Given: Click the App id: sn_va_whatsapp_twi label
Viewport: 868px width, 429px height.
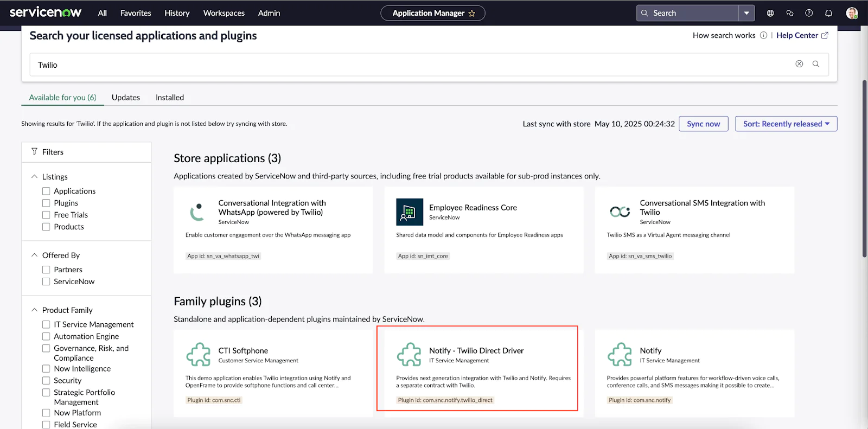Looking at the screenshot, I should [223, 256].
